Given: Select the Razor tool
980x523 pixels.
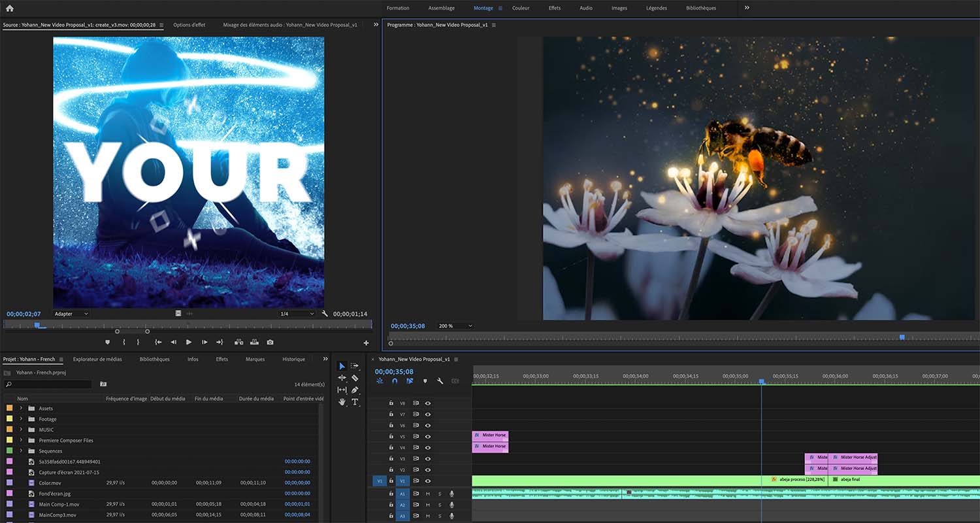Looking at the screenshot, I should point(355,378).
